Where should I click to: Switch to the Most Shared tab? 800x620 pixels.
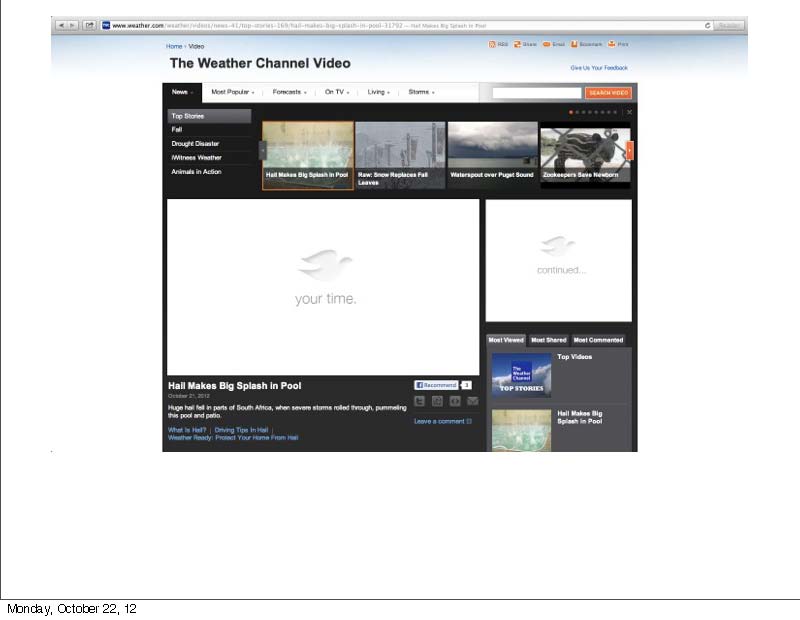[548, 340]
